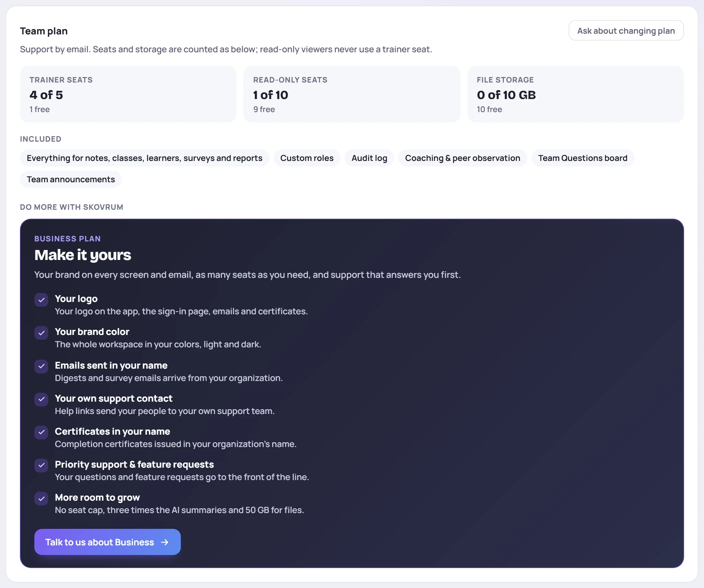This screenshot has height=588, width=704.
Task: Click the '10 free' storage text
Action: click(x=489, y=109)
